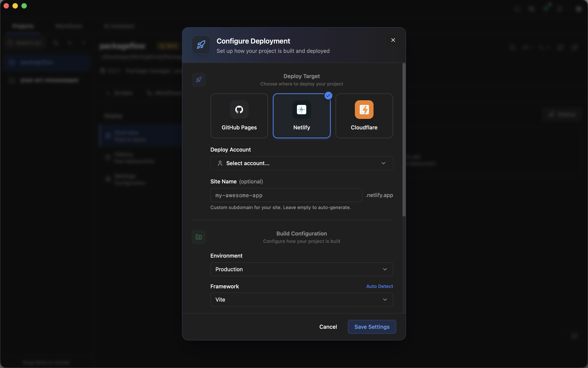This screenshot has width=588, height=368.
Task: Click the Cloudflare logo icon
Action: pos(364,110)
